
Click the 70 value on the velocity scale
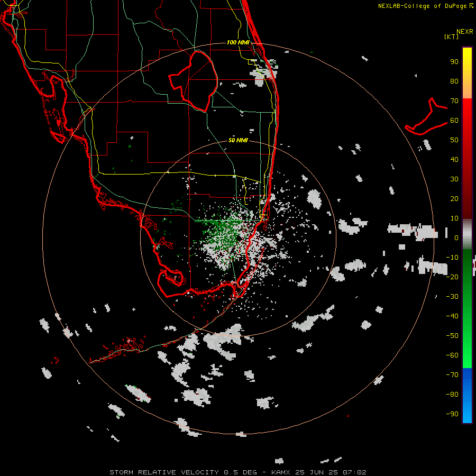pyautogui.click(x=454, y=101)
